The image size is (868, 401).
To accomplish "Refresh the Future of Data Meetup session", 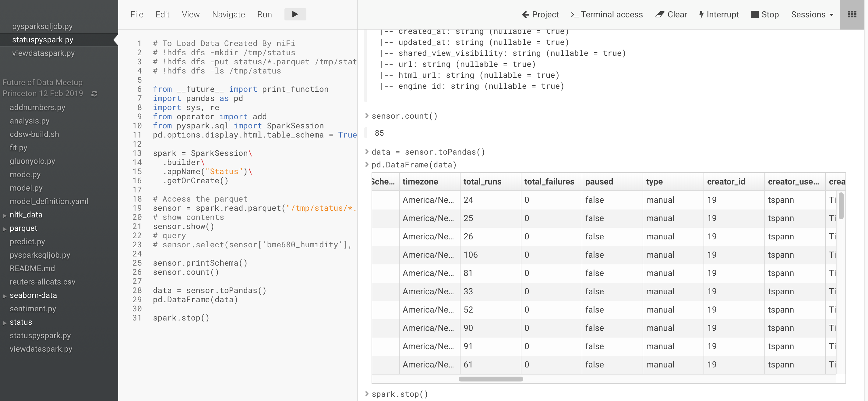I will 94,94.
